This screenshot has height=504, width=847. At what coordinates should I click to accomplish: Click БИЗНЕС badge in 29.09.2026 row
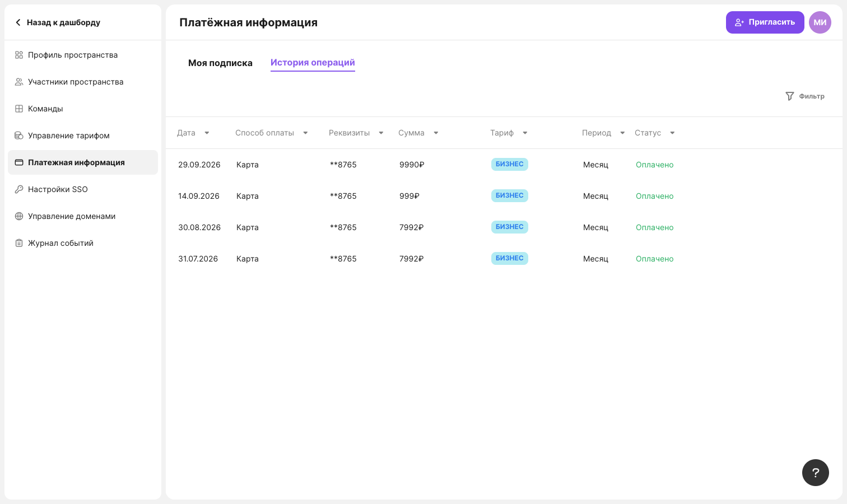pyautogui.click(x=510, y=164)
